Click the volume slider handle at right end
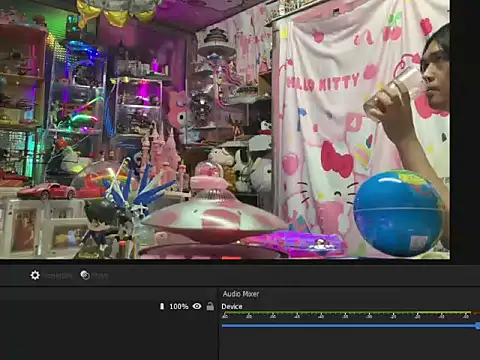 (478, 326)
